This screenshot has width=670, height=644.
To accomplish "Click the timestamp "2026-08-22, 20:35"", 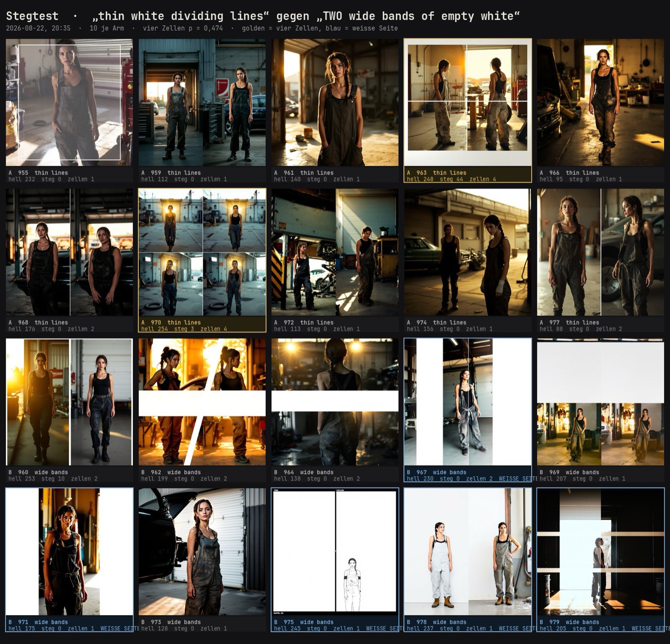I will pyautogui.click(x=38, y=28).
